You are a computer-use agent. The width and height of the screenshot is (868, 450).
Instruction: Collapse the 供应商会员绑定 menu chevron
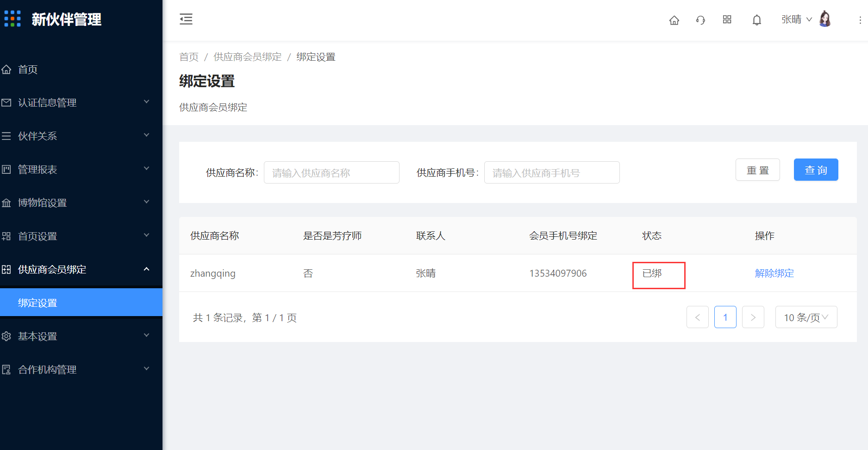[x=146, y=269]
